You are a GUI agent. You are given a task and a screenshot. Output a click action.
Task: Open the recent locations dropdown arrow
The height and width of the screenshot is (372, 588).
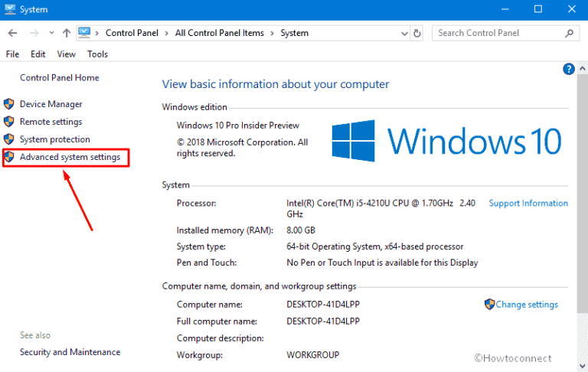click(x=51, y=33)
